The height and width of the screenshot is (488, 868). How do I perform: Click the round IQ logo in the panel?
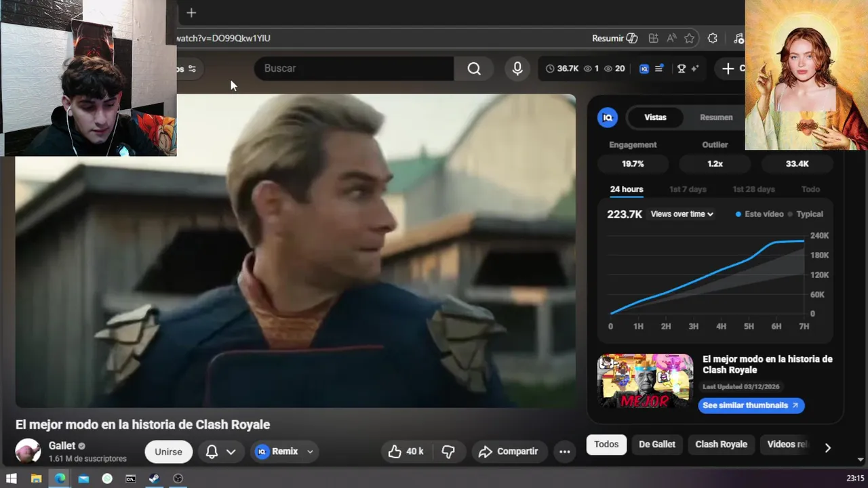click(608, 117)
